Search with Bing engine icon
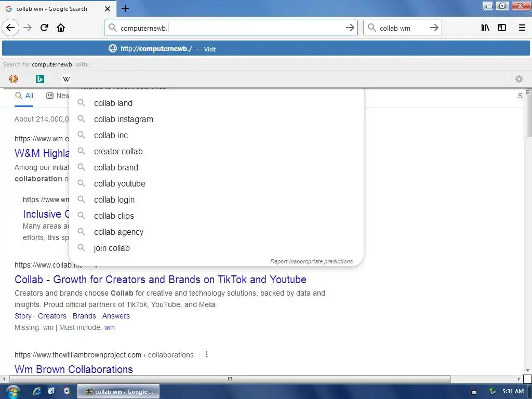 click(39, 79)
